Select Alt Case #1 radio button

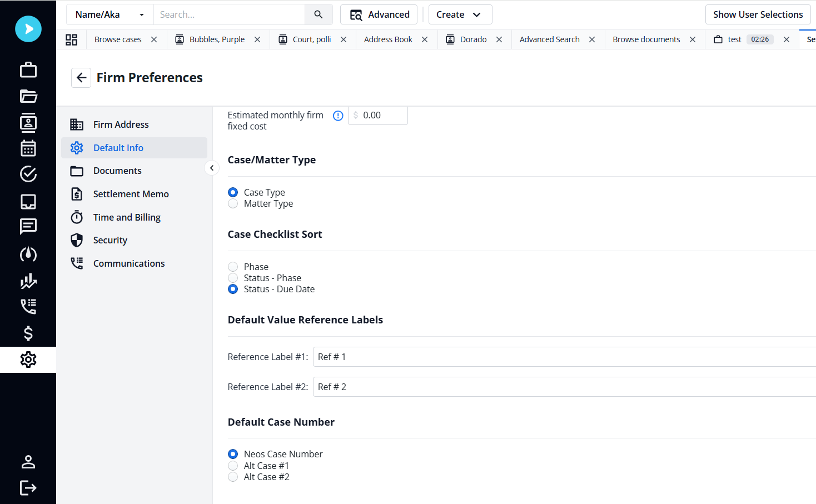click(233, 466)
